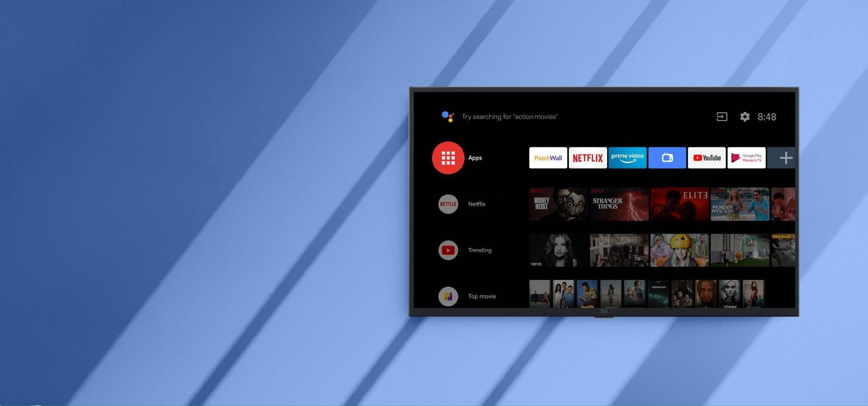Play the Tati Beauty video thumbnail
The height and width of the screenshot is (406, 868).
(619, 250)
